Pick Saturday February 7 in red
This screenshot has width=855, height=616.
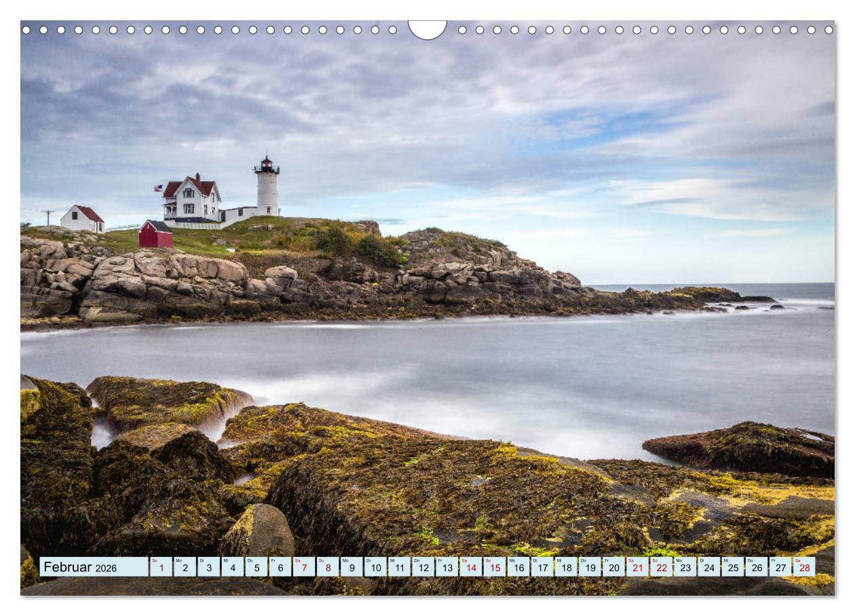point(303,567)
